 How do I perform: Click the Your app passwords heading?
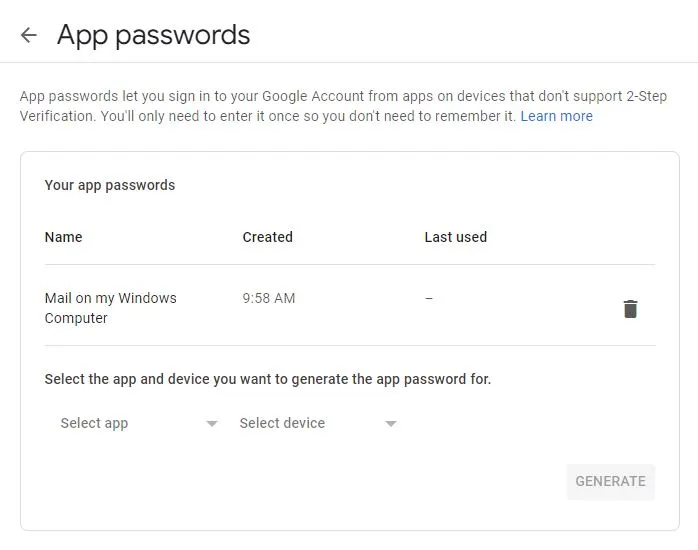(x=110, y=185)
